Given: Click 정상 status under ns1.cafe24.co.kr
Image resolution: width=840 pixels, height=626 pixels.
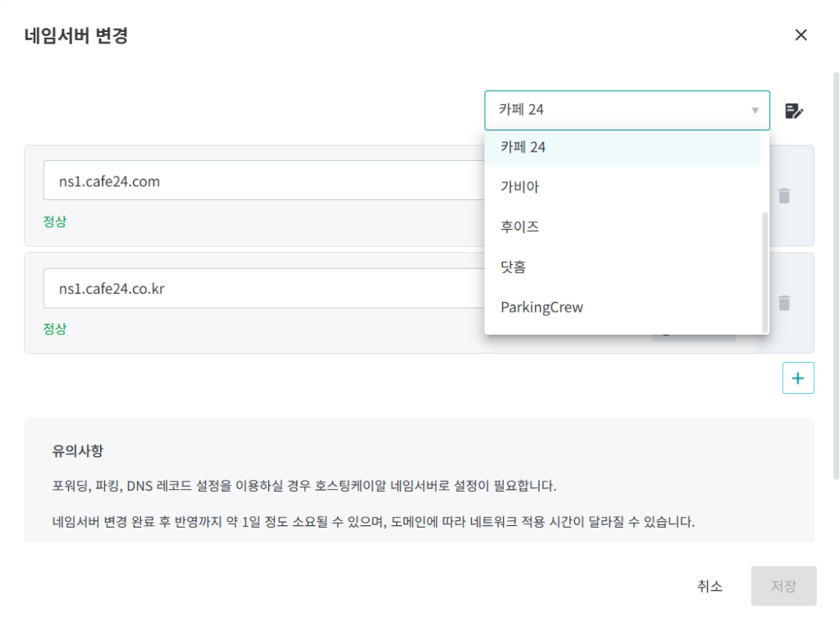Looking at the screenshot, I should coord(55,329).
